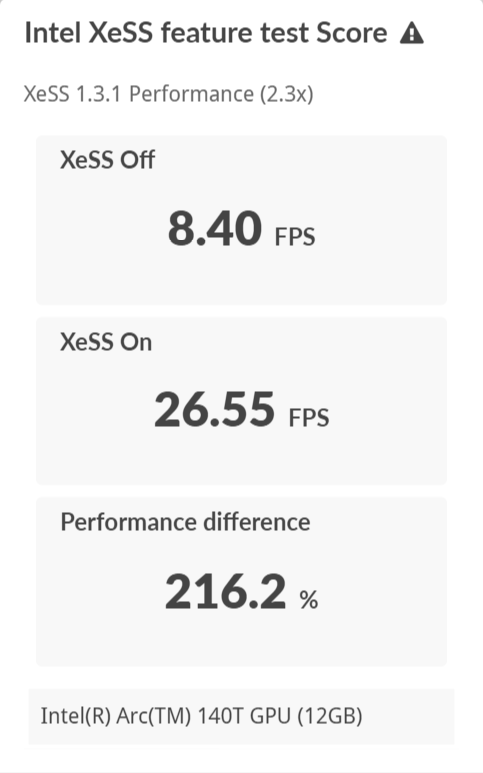Click the Intel(R) Arc(TM) 140T GPU bar

tap(242, 716)
